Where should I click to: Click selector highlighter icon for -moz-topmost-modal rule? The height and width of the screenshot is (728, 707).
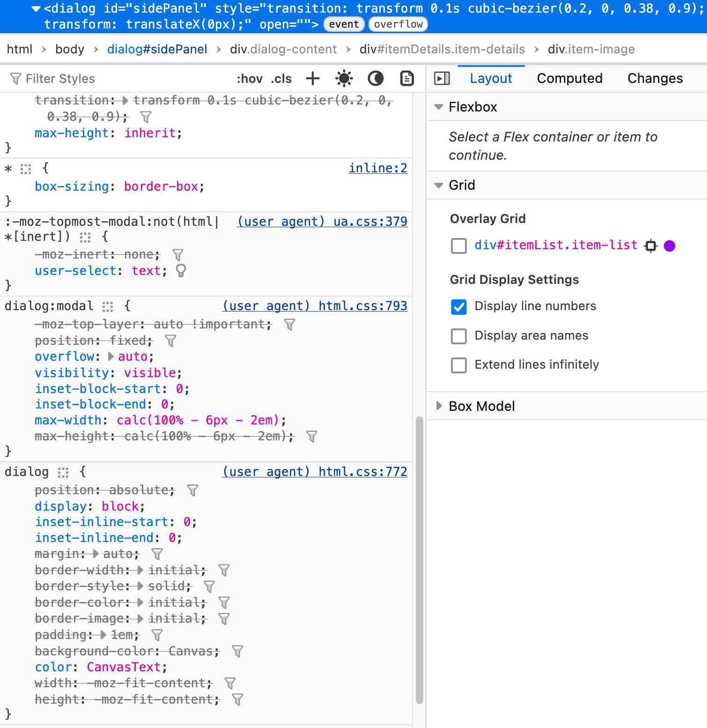85,237
